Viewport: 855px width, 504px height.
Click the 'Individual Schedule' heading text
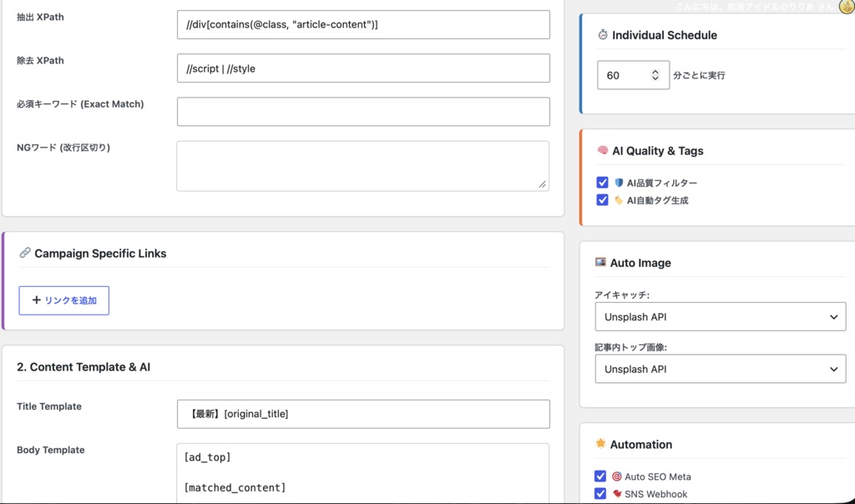(665, 35)
